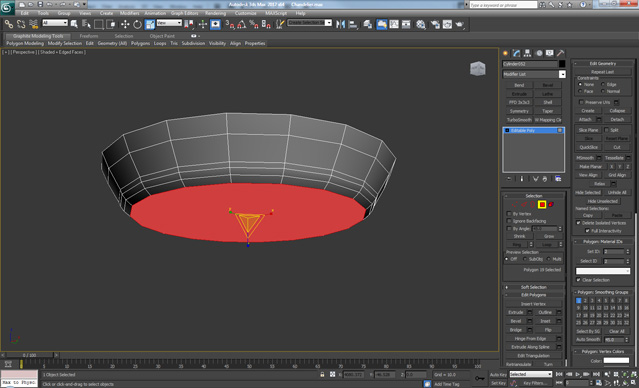Click the QuickSlice button
This screenshot has width=639, height=388.
pyautogui.click(x=588, y=147)
